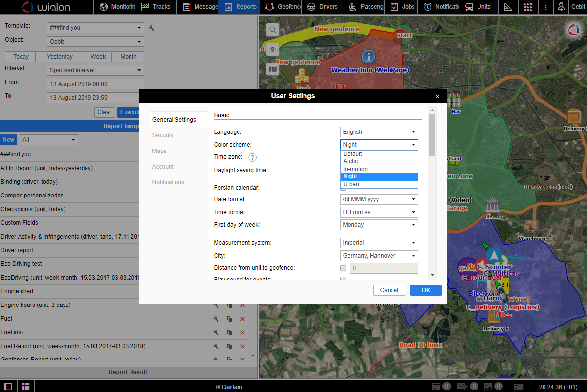Enable Distance from unit to geofence checkbox
This screenshot has height=392, width=587.
pyautogui.click(x=343, y=268)
